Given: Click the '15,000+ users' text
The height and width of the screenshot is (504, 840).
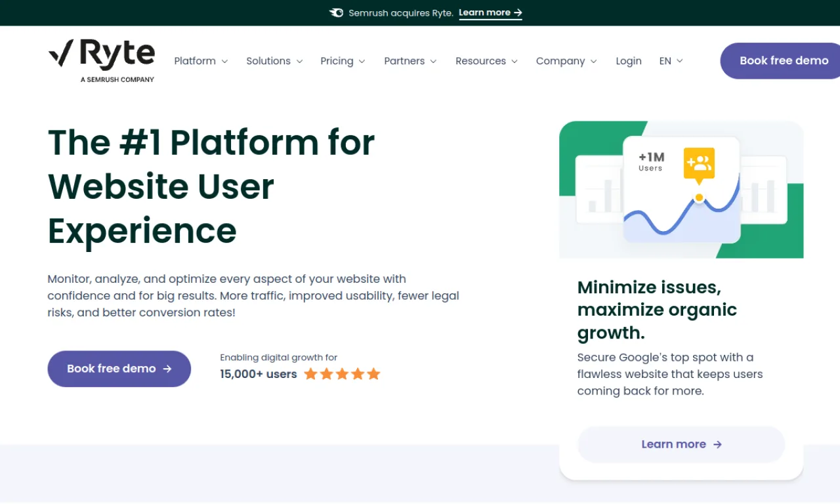Looking at the screenshot, I should click(259, 374).
